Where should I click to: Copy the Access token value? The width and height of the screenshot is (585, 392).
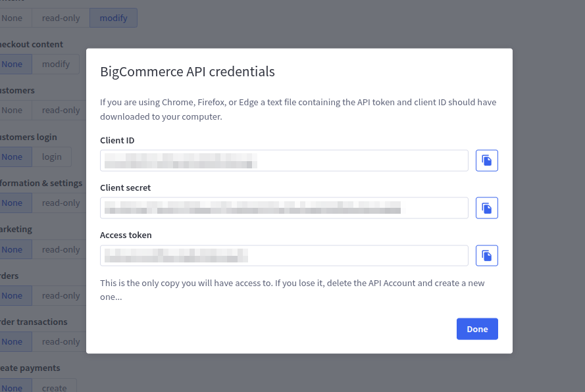[486, 255]
